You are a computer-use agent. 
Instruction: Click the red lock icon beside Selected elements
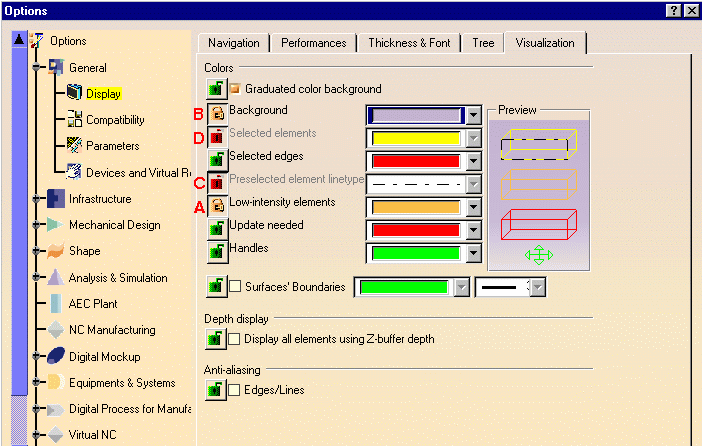[x=217, y=136]
